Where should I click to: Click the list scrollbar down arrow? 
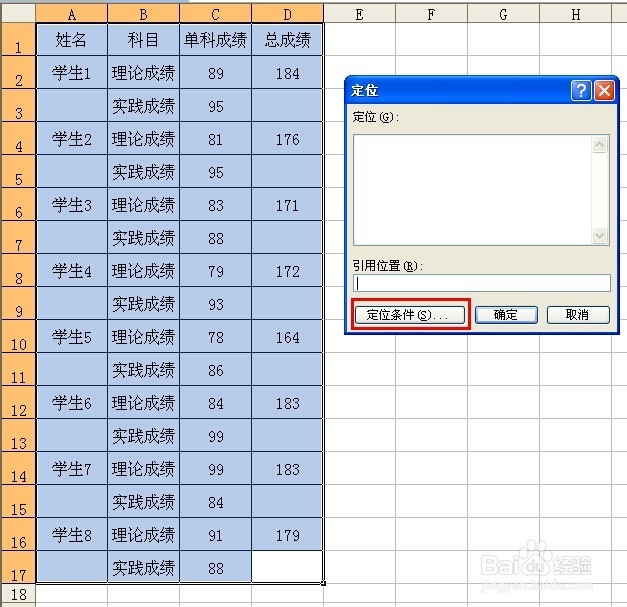click(x=599, y=236)
